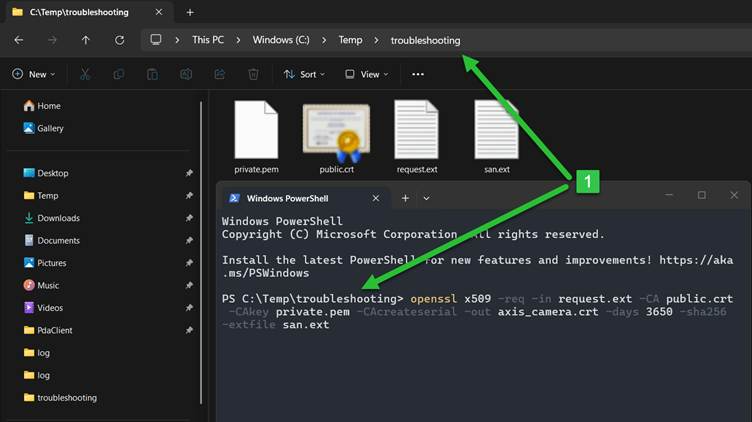Select the public.crt certificate file
Screen dimensions: 752x422
pos(336,137)
